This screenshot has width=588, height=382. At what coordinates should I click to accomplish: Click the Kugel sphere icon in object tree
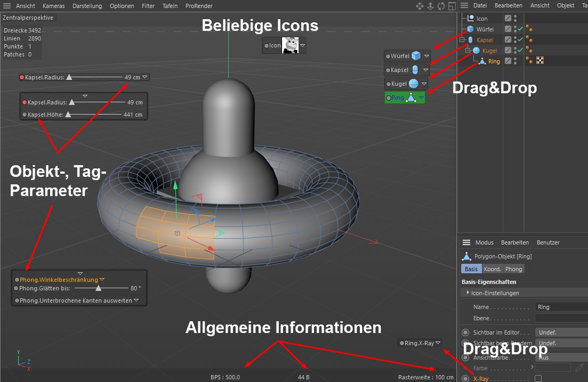[x=477, y=51]
